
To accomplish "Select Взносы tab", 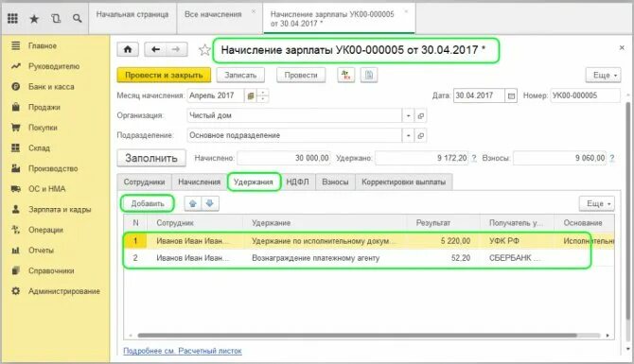I will [x=335, y=182].
